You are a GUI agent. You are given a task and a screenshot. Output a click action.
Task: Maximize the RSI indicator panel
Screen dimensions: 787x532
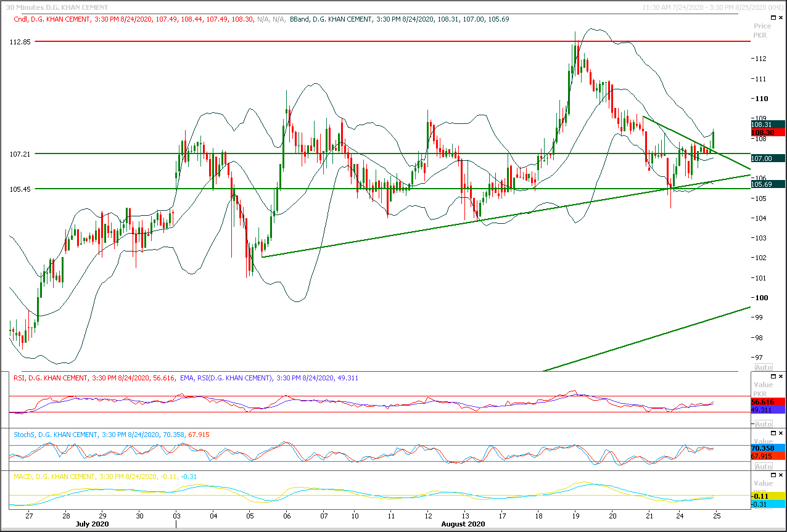pyautogui.click(x=772, y=376)
